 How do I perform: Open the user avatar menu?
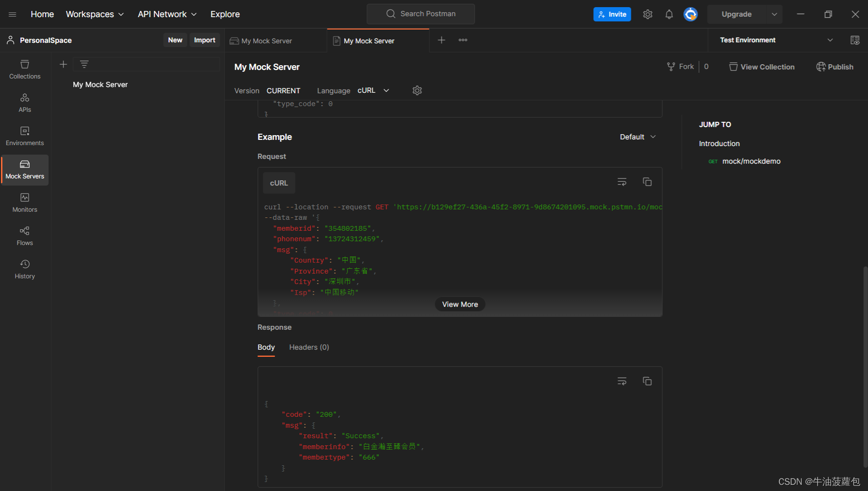point(690,14)
